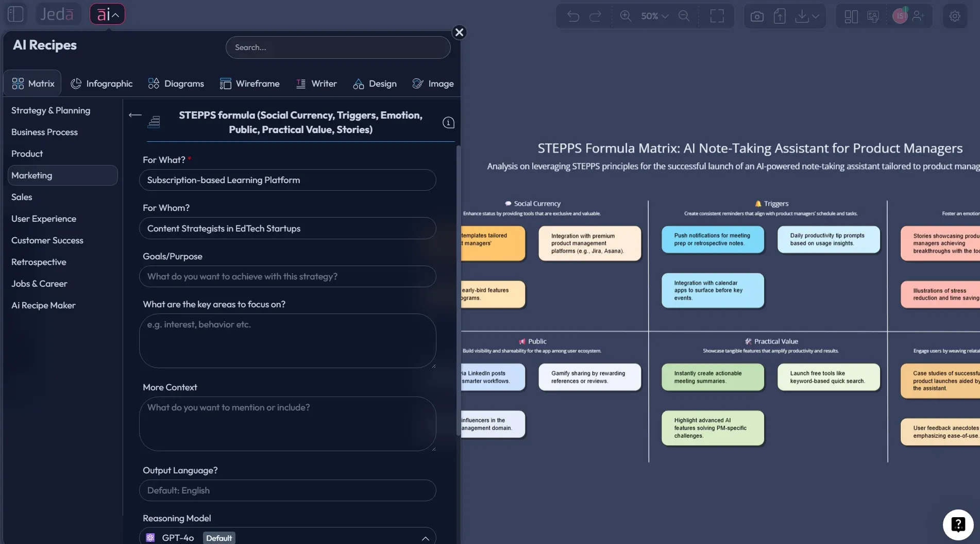Collapse the AI menu via the ai chevron
The image size is (980, 544).
pyautogui.click(x=118, y=14)
